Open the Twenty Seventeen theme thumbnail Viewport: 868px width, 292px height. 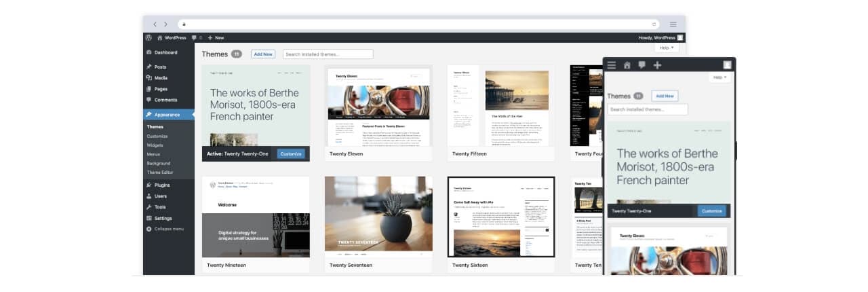pyautogui.click(x=378, y=217)
